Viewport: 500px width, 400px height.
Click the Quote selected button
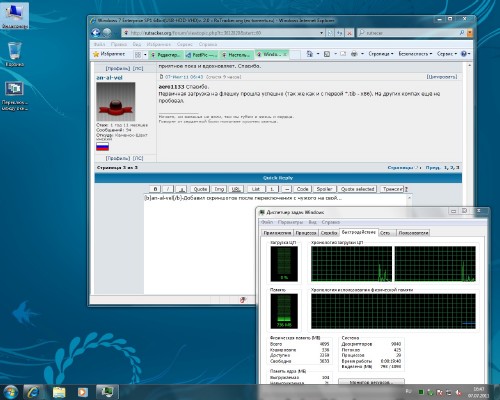point(357,189)
